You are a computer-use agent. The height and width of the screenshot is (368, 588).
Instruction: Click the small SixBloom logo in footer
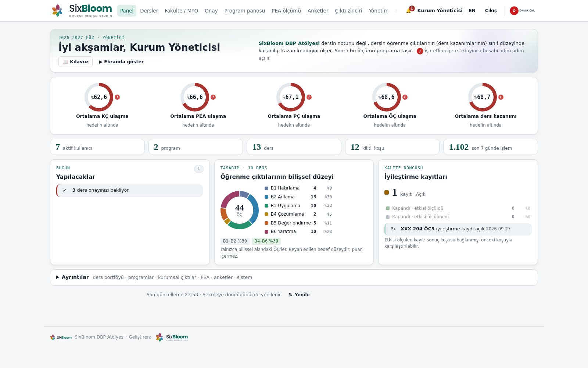[x=61, y=337]
